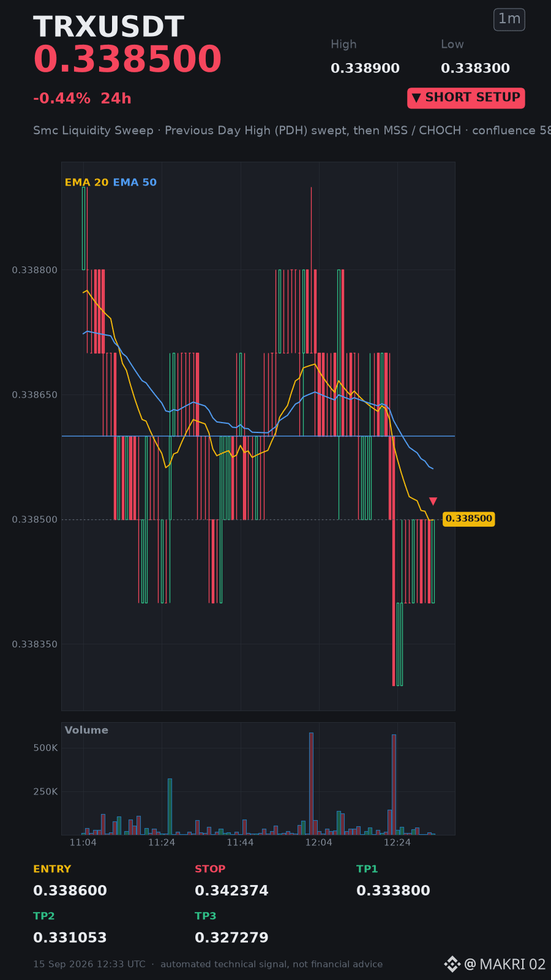Click the Volume panel label
This screenshot has width=551, height=980.
[86, 730]
